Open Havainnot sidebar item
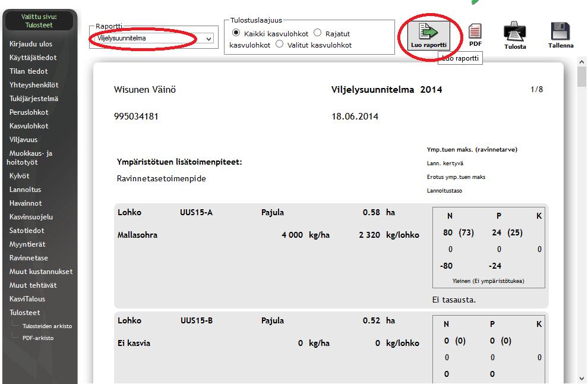Screen dimensions: 588x384 [26, 203]
